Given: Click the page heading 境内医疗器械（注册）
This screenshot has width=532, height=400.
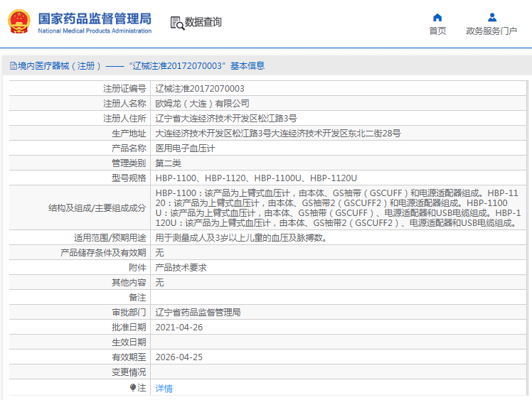Looking at the screenshot, I should click(x=59, y=66).
